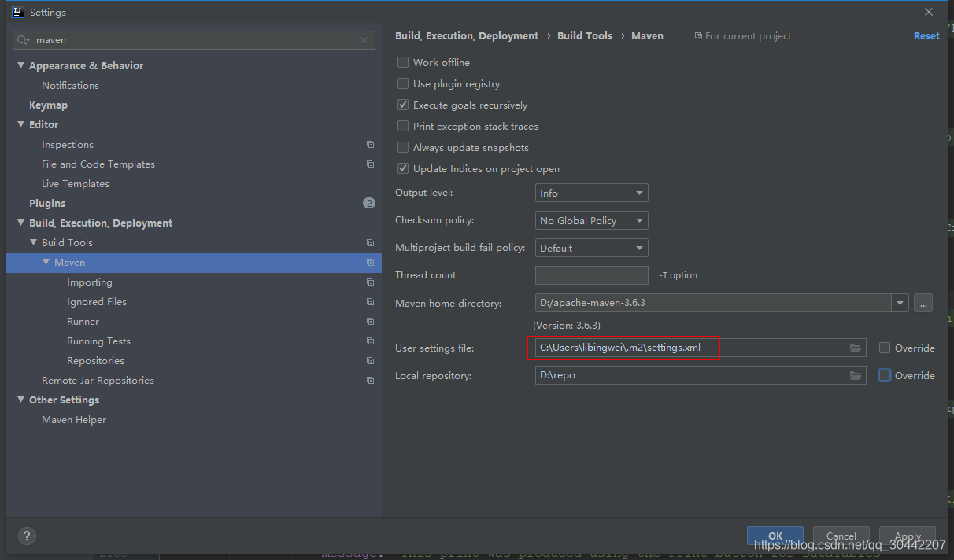Click project-level icon beside Build Tools
This screenshot has width=954, height=560.
pyautogui.click(x=370, y=243)
